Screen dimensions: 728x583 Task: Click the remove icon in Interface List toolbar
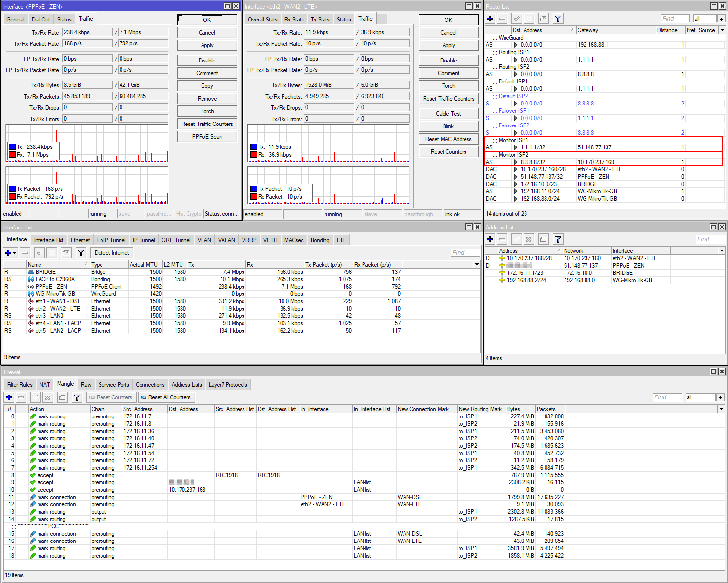pos(25,253)
